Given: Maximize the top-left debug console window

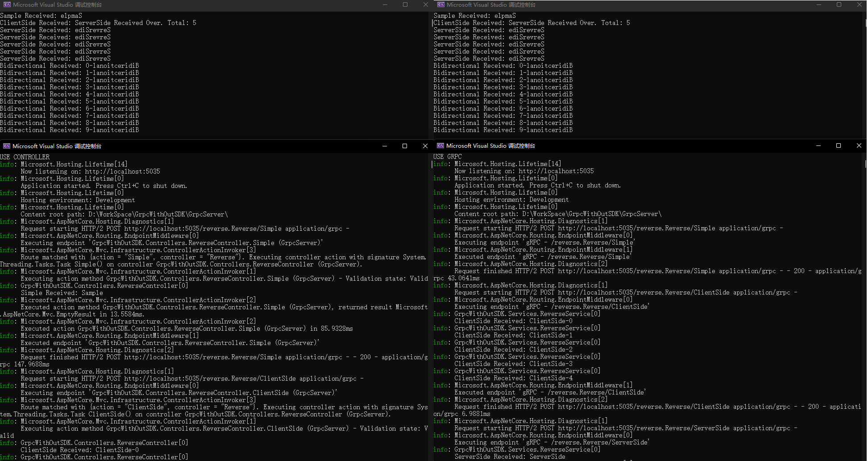Looking at the screenshot, I should point(405,4).
